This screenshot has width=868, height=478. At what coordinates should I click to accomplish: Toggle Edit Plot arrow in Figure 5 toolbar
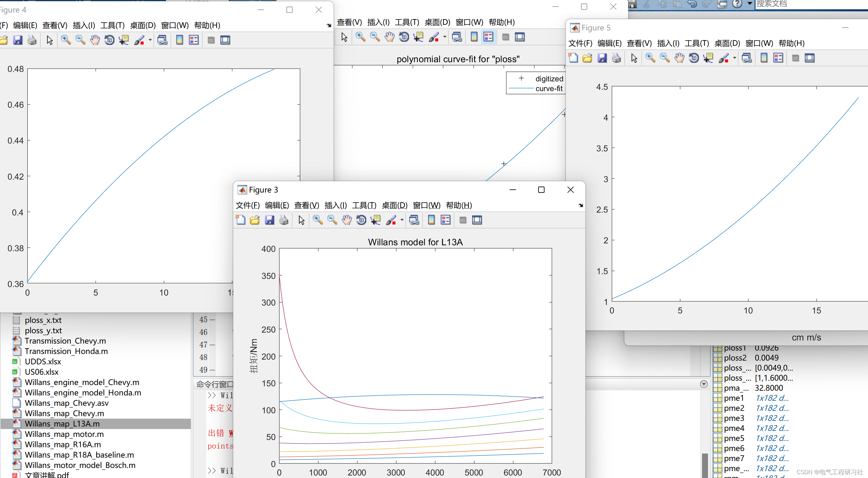point(634,58)
